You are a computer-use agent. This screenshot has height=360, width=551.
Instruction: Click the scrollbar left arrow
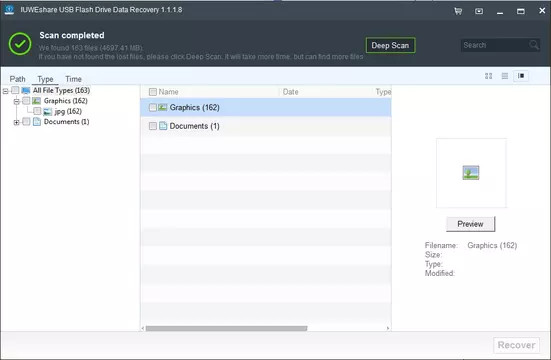(x=143, y=328)
